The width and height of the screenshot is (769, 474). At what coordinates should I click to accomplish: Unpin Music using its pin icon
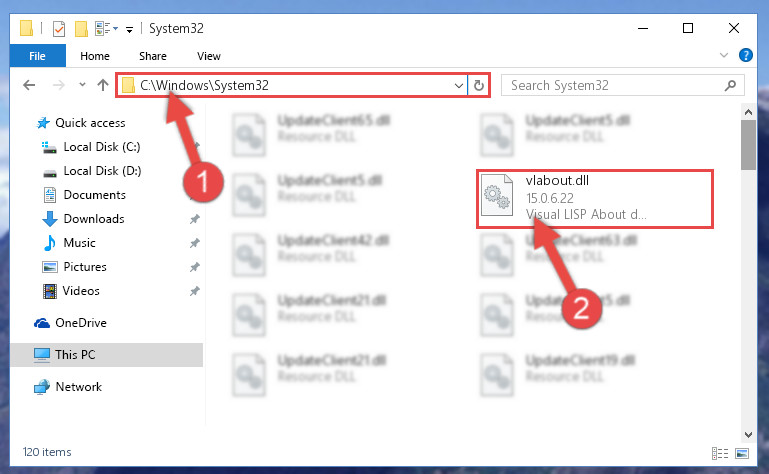195,243
